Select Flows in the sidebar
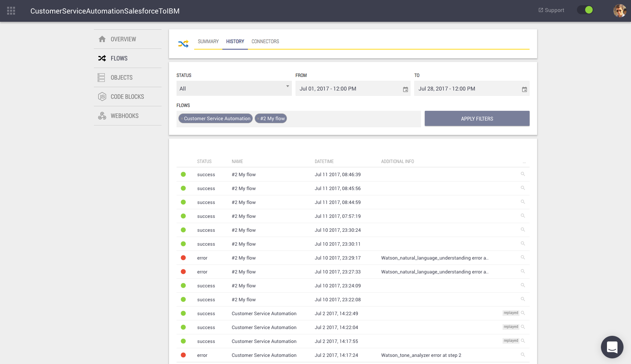Image resolution: width=631 pixels, height=364 pixels. pyautogui.click(x=128, y=58)
